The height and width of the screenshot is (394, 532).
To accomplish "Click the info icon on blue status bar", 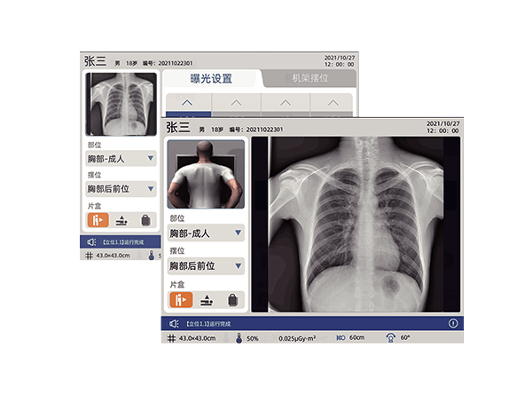I will 453,324.
